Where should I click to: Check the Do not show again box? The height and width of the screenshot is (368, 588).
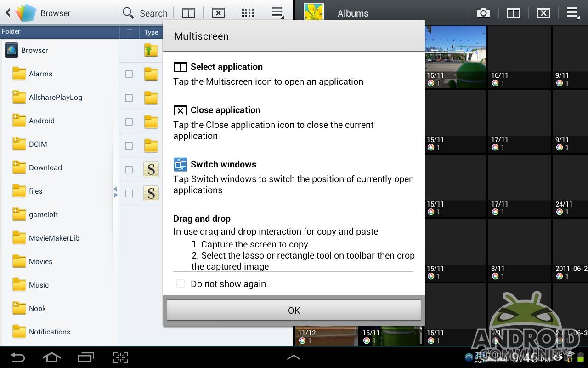point(181,284)
